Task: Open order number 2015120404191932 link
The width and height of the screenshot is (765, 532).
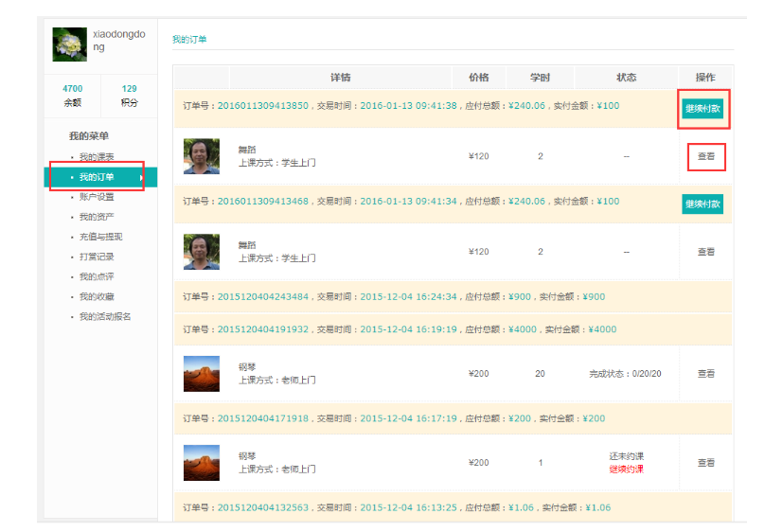Action: tap(263, 329)
